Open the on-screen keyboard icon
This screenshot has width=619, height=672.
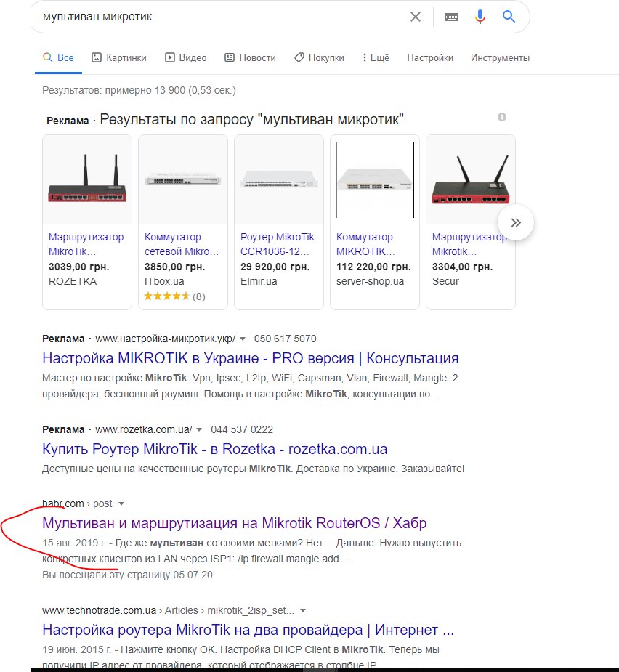click(x=451, y=17)
